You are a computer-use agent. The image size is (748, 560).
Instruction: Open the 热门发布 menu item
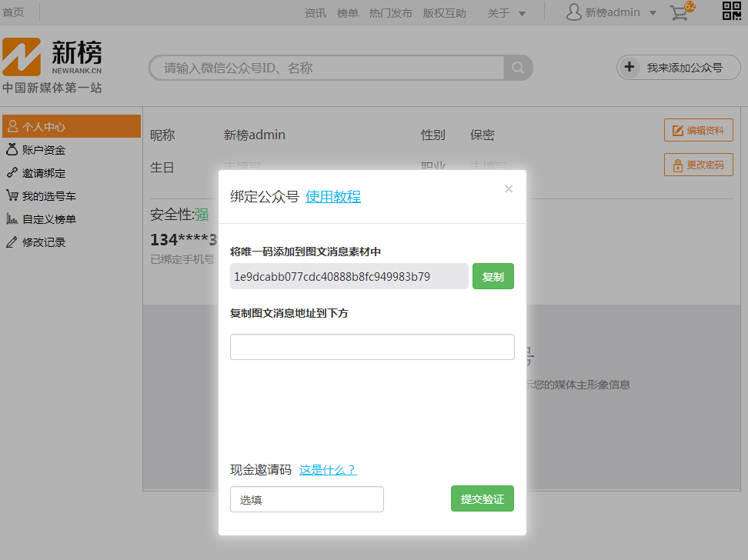391,13
